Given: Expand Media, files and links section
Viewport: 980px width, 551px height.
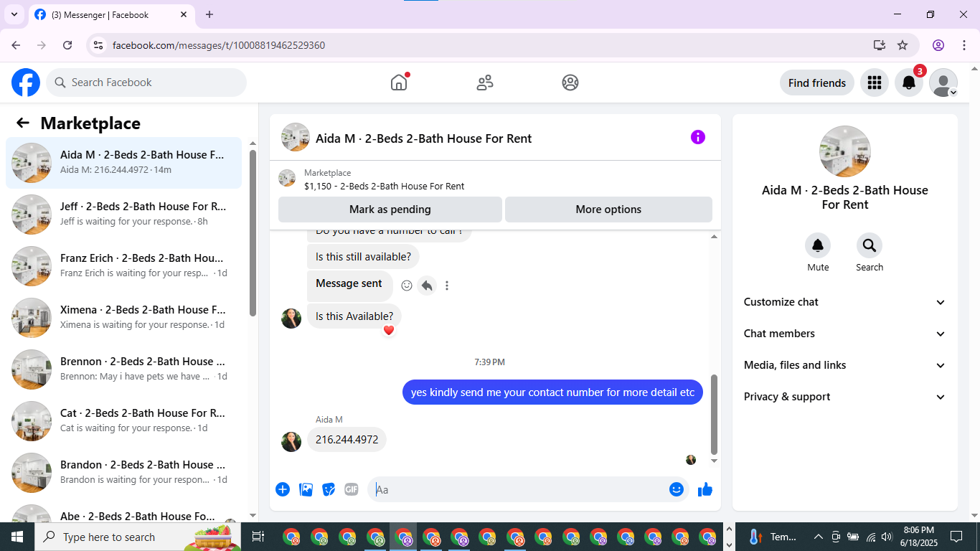Looking at the screenshot, I should coord(845,365).
